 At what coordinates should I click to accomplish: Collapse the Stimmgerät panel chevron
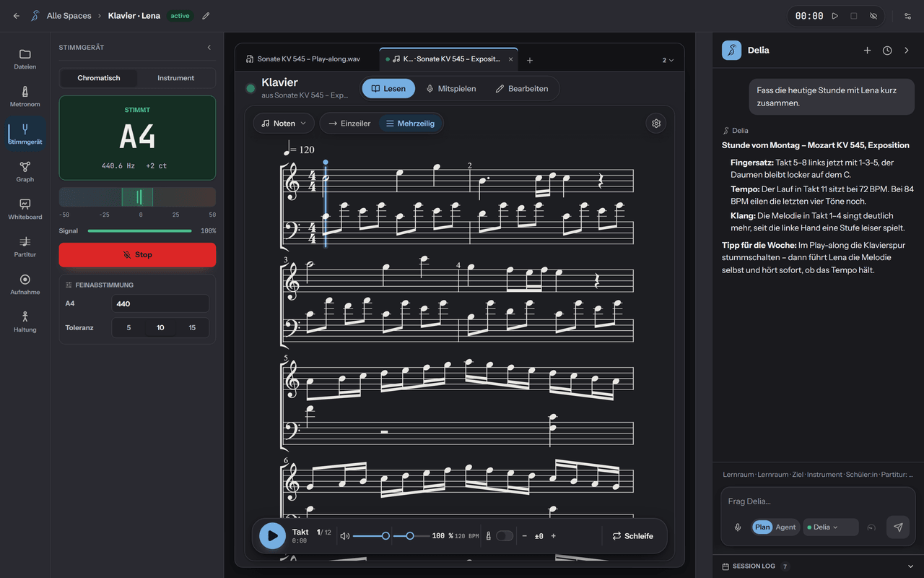[x=209, y=48]
